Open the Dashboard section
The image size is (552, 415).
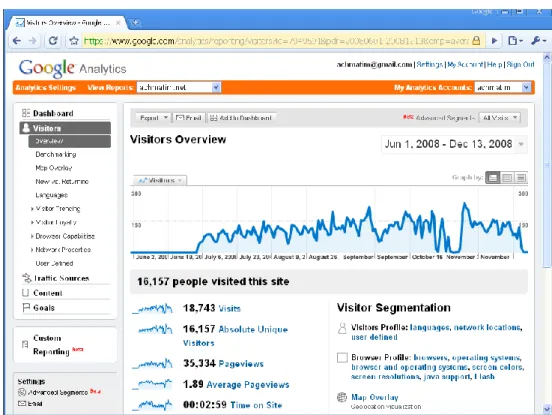pyautogui.click(x=53, y=113)
